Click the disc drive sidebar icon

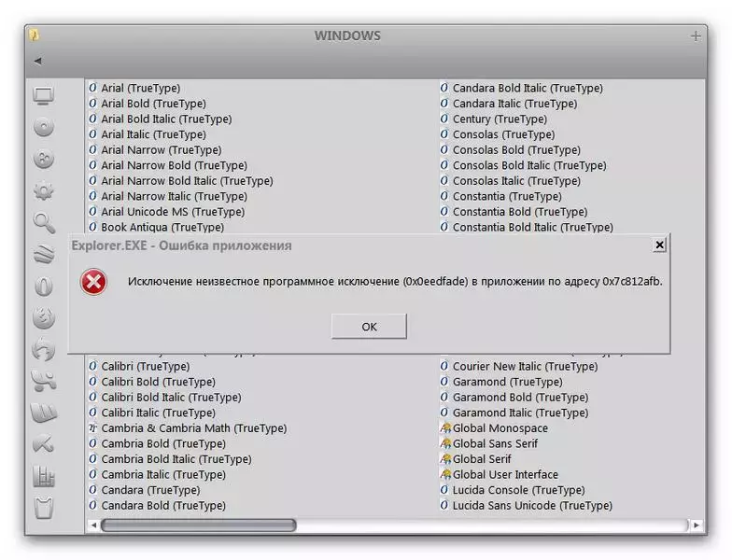point(44,127)
